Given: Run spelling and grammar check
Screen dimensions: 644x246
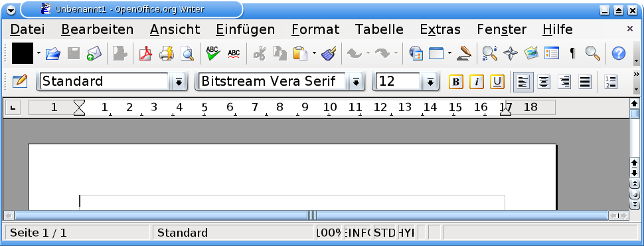Looking at the screenshot, I should click(212, 53).
